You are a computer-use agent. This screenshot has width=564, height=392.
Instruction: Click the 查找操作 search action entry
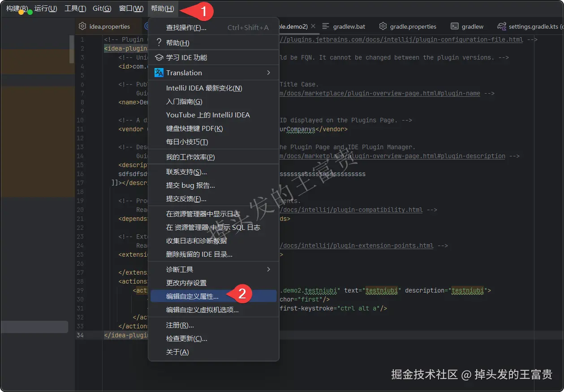pyautogui.click(x=187, y=27)
